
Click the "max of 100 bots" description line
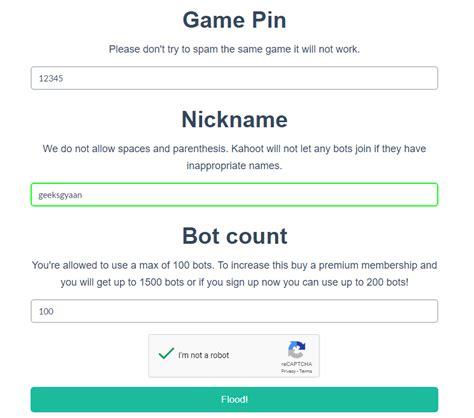[x=234, y=265]
